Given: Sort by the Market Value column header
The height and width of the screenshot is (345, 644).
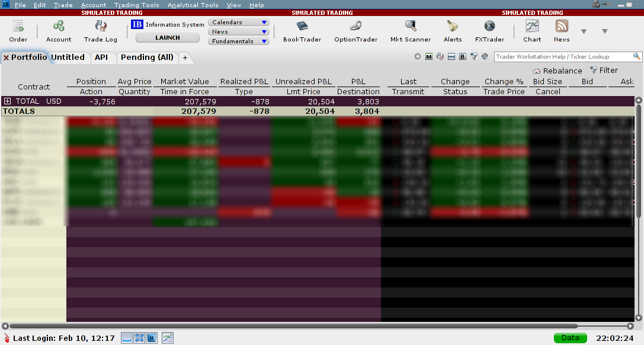Looking at the screenshot, I should coord(184,81).
